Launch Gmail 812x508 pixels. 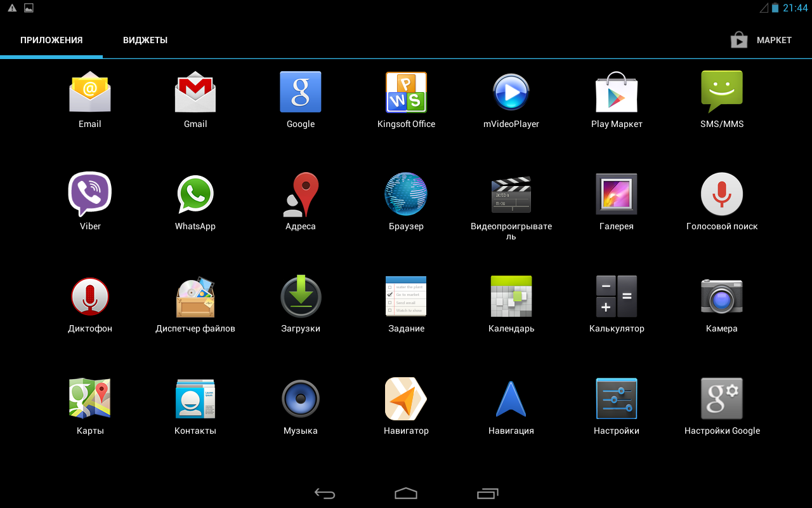[x=195, y=92]
